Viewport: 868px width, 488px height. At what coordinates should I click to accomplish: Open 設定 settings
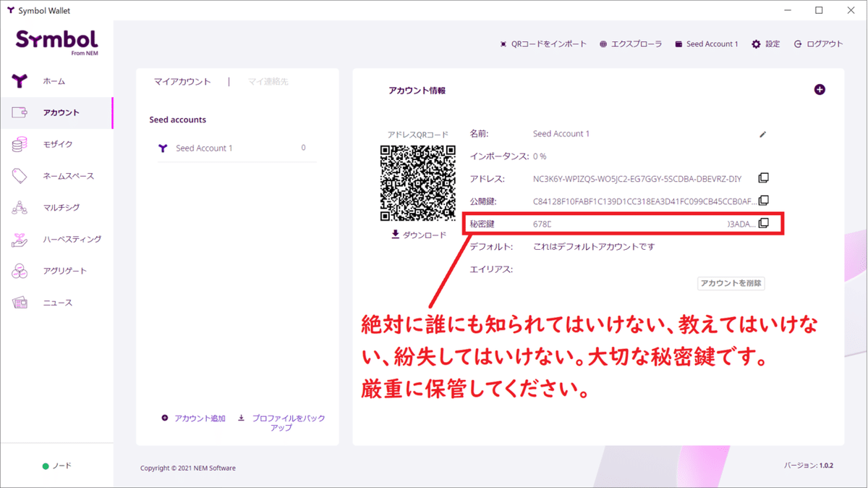coord(773,44)
